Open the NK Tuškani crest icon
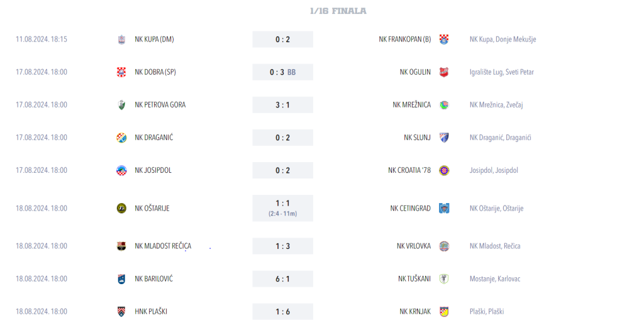This screenshot has height=330, width=644. (443, 278)
